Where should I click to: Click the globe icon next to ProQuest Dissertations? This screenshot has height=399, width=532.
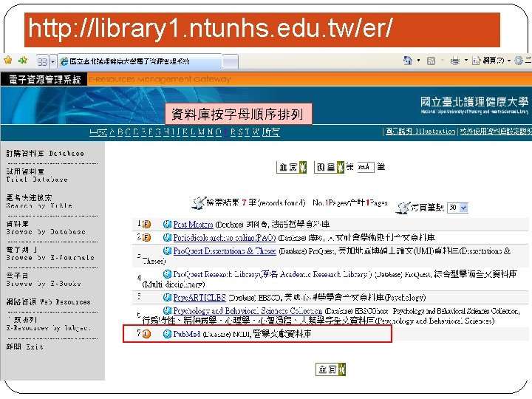167,250
